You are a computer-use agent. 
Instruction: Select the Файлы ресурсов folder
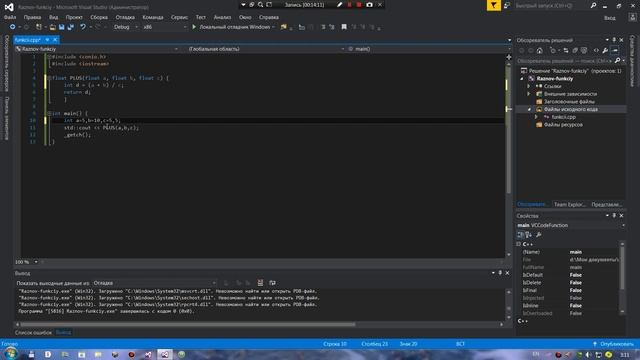tap(563, 125)
